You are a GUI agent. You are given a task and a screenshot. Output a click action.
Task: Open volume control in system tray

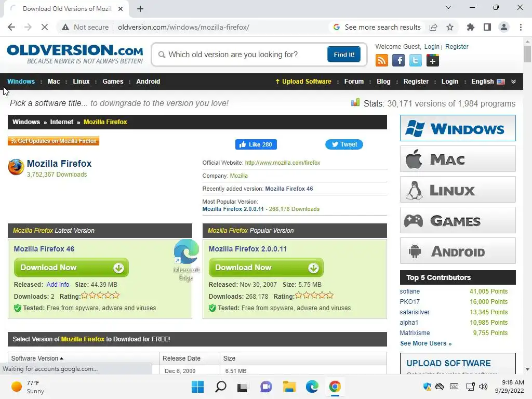[x=483, y=387]
